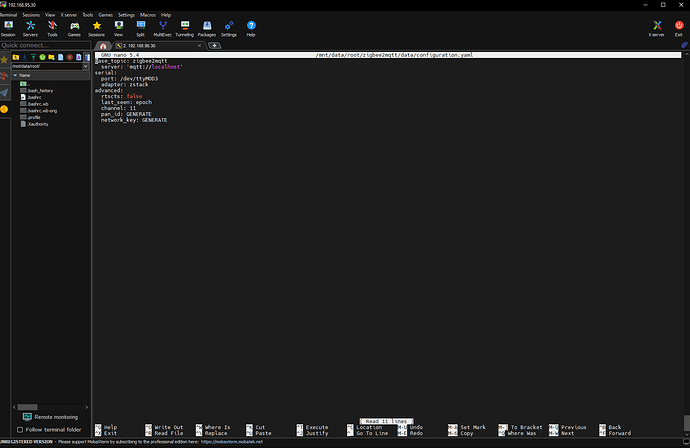
Task: Open the Help menu in menu bar
Action: [x=166, y=15]
